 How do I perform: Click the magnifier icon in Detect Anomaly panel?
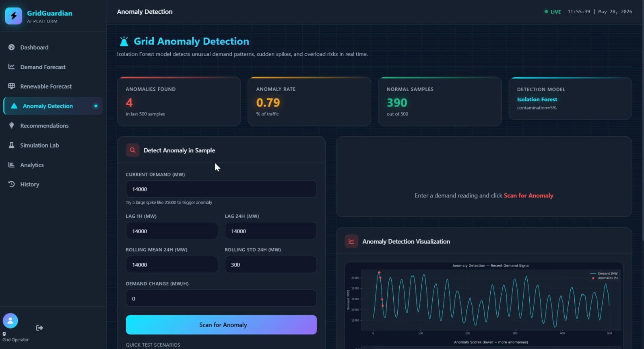132,150
